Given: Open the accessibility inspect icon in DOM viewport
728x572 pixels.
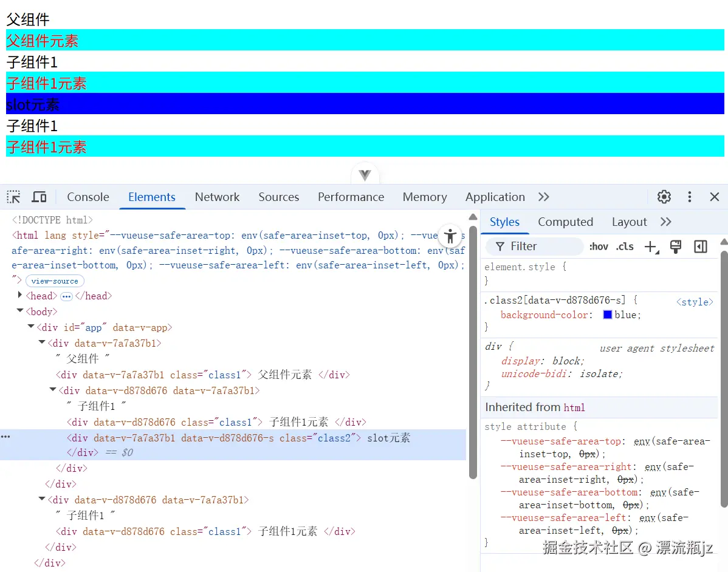Looking at the screenshot, I should [x=450, y=236].
